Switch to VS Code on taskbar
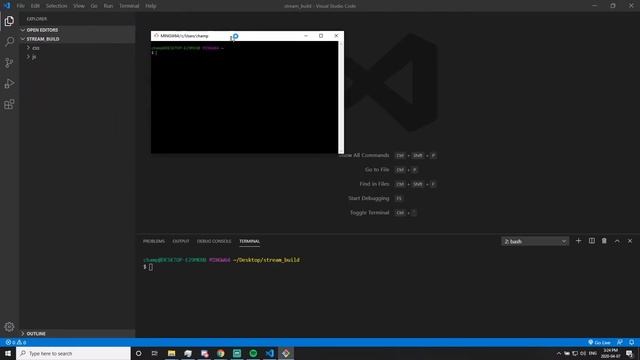Image resolution: width=640 pixels, height=360 pixels. pyautogui.click(x=270, y=353)
